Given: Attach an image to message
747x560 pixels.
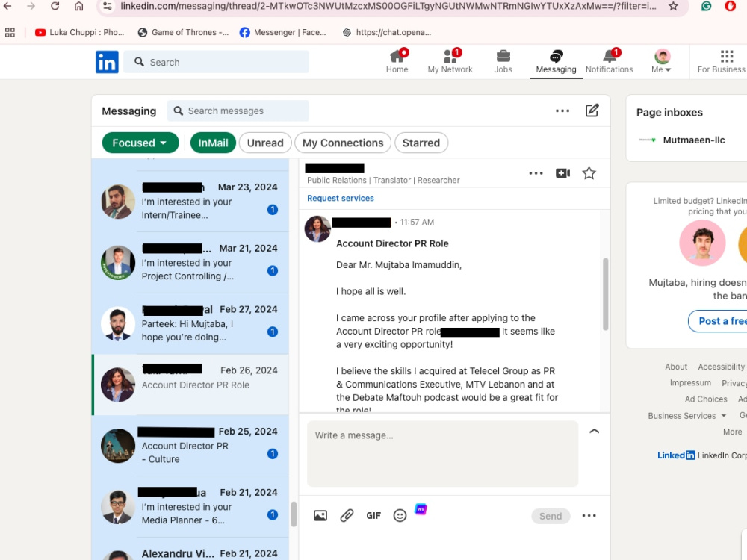Looking at the screenshot, I should [x=320, y=516].
